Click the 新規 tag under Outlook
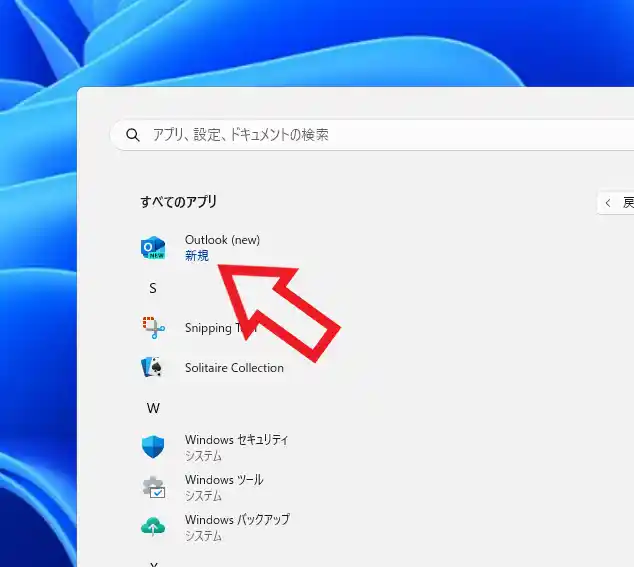The image size is (634, 567). tap(197, 256)
